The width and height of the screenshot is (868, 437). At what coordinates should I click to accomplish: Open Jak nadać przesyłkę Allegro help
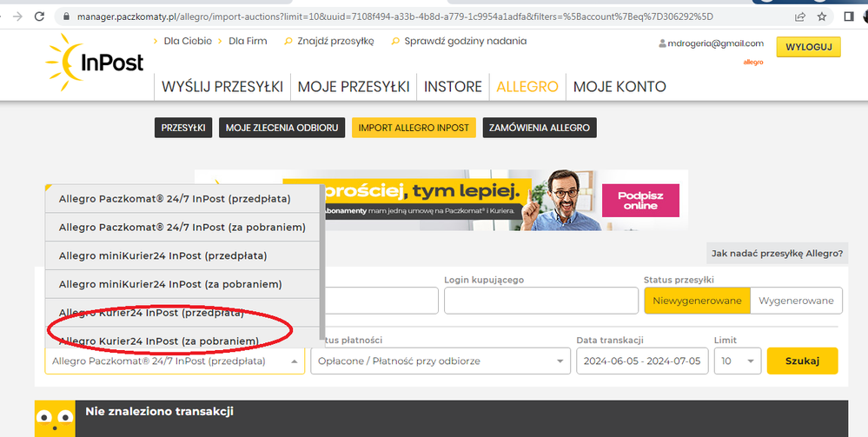point(778,254)
